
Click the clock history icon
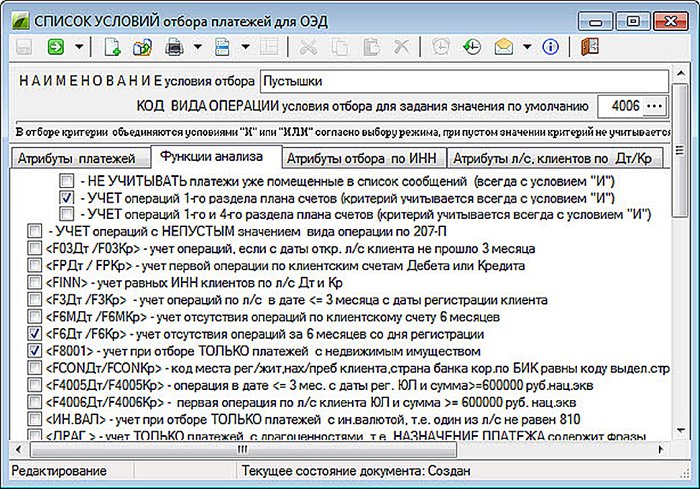pyautogui.click(x=470, y=47)
